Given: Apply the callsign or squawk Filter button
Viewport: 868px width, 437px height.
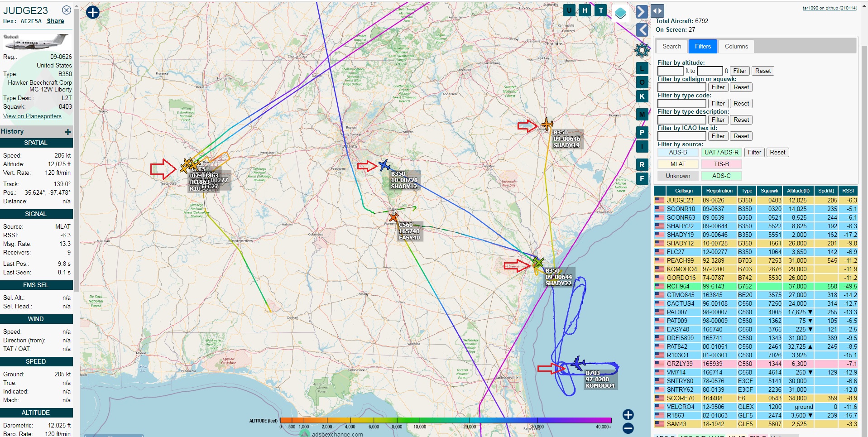Looking at the screenshot, I should pyautogui.click(x=718, y=87).
